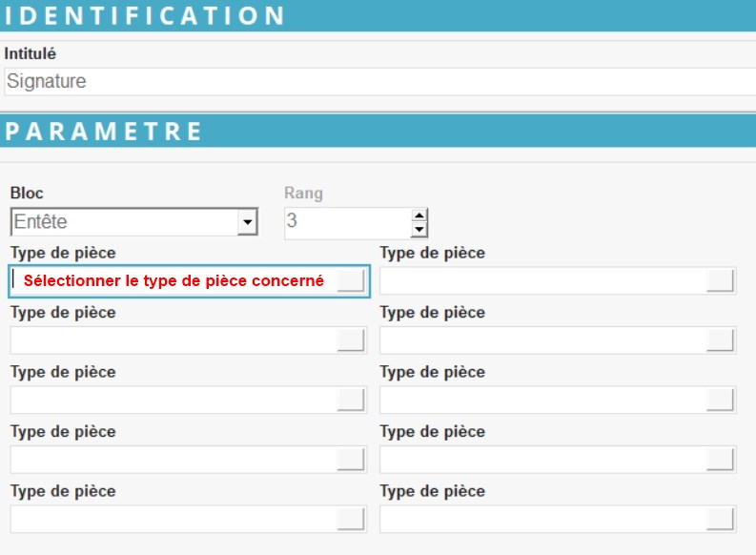This screenshot has width=756, height=555.
Task: Open browse button of last right-column Type de pièce
Action: click(721, 519)
